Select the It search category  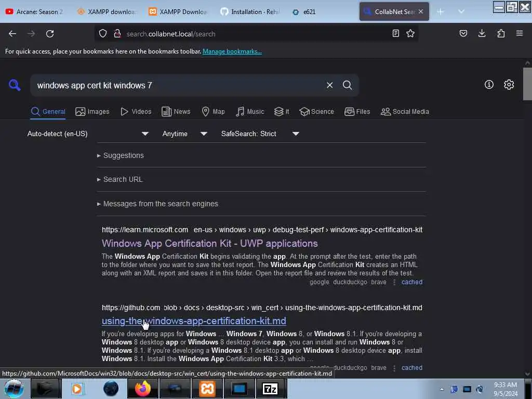coord(282,112)
